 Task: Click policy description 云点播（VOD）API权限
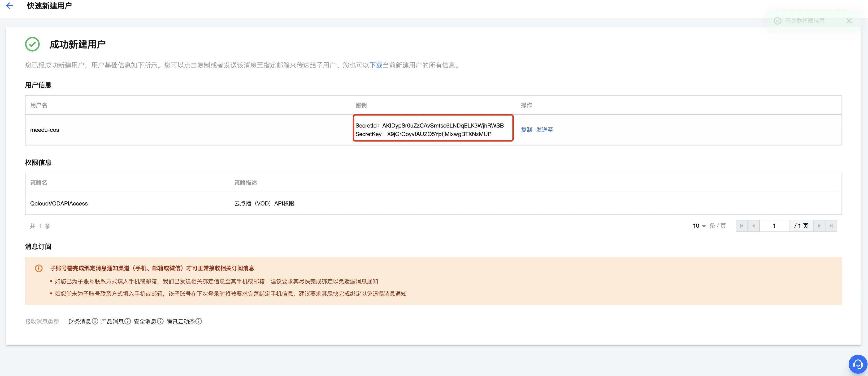click(x=264, y=204)
